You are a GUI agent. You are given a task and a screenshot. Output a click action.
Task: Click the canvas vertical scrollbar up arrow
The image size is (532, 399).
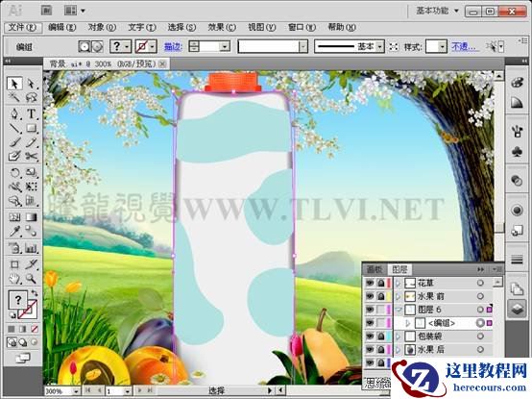click(498, 76)
